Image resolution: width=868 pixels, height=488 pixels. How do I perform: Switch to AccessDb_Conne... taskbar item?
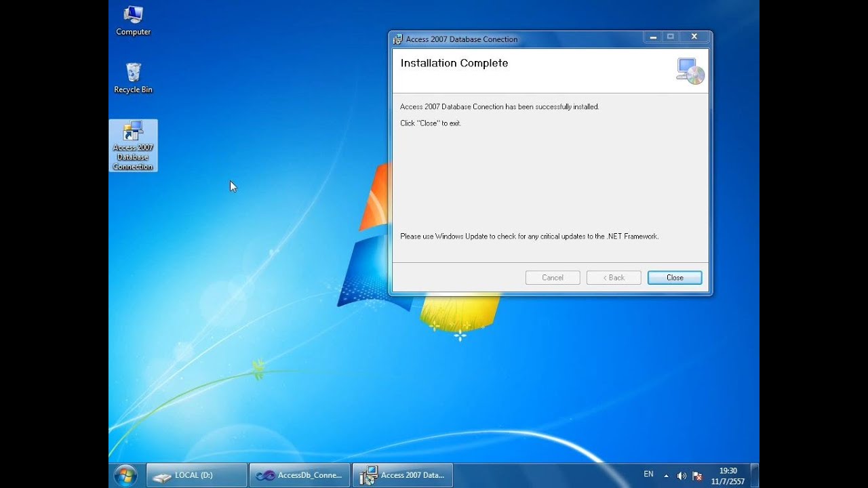[x=300, y=475]
